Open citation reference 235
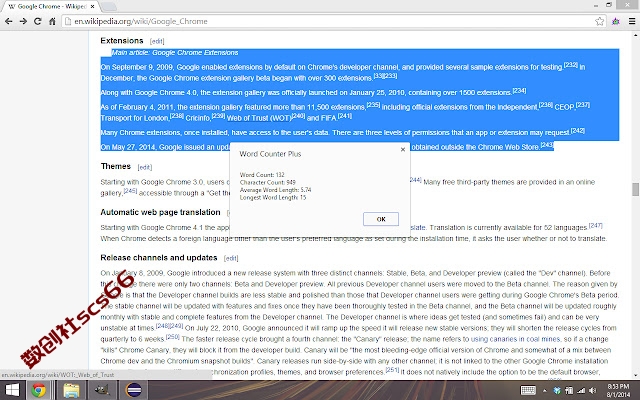640x400 pixels. pos(373,105)
